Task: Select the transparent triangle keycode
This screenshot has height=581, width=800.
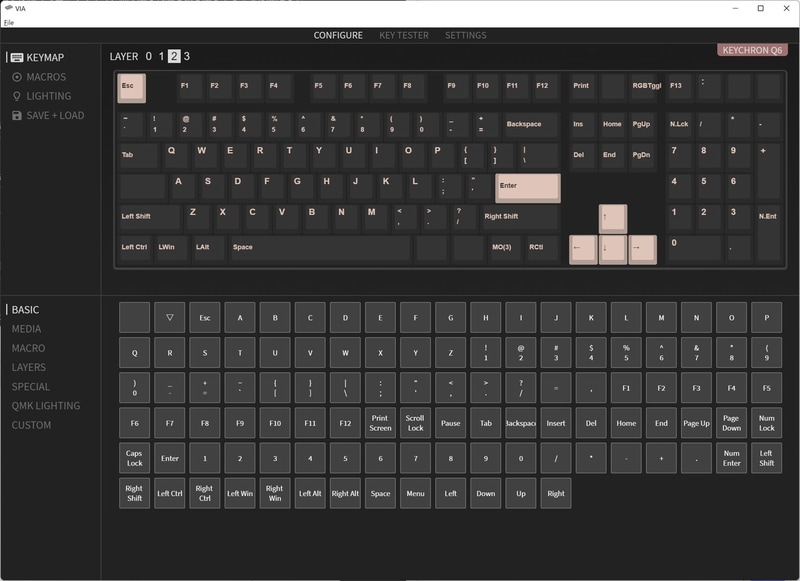Action: pyautogui.click(x=170, y=317)
